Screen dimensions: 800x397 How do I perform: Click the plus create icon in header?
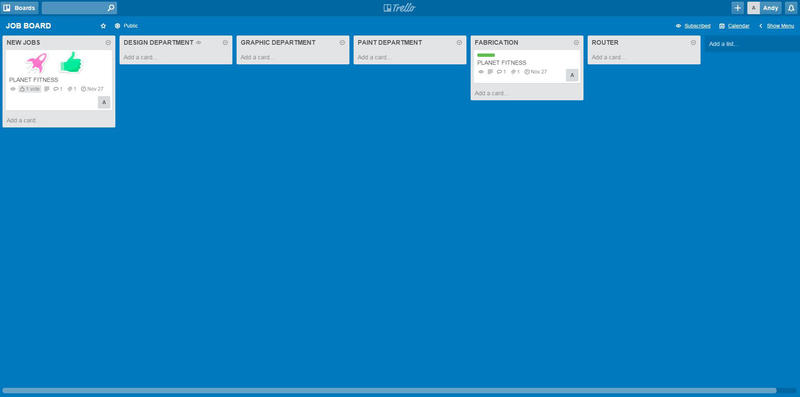737,8
